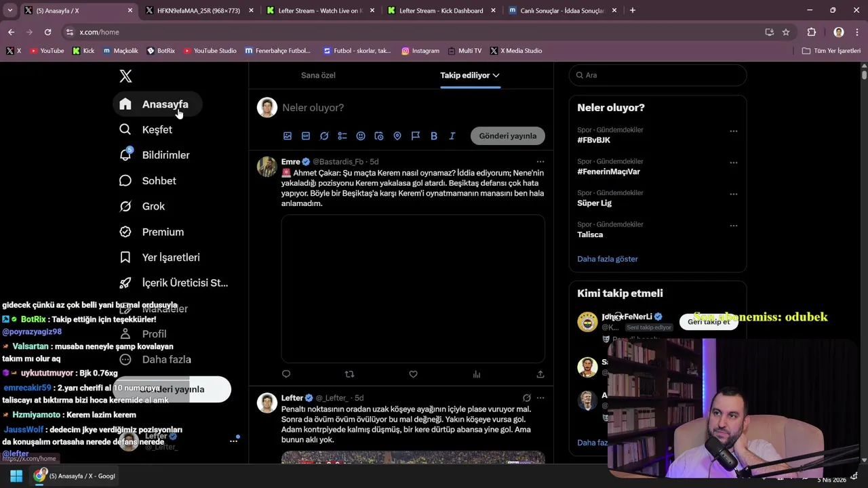
Task: Open Tüm Yer İşaretleri folder
Action: [x=831, y=51]
